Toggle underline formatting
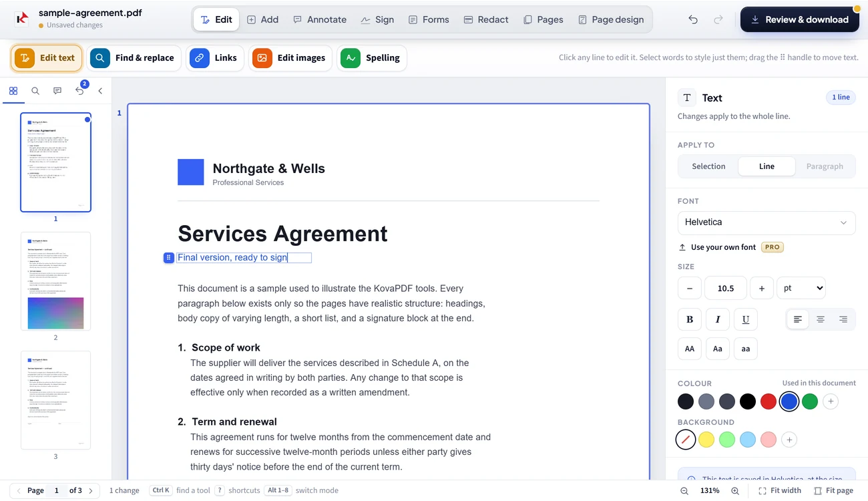Image resolution: width=868 pixels, height=501 pixels. point(746,319)
